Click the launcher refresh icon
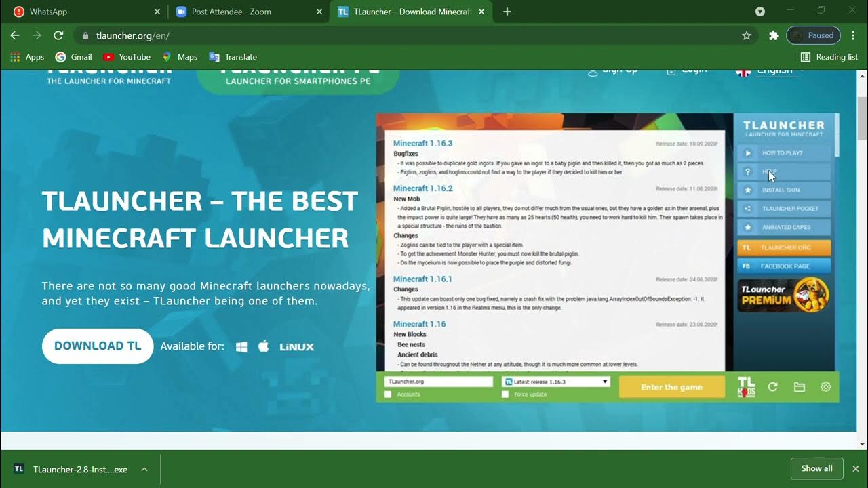Viewport: 868px width, 488px height. click(772, 387)
